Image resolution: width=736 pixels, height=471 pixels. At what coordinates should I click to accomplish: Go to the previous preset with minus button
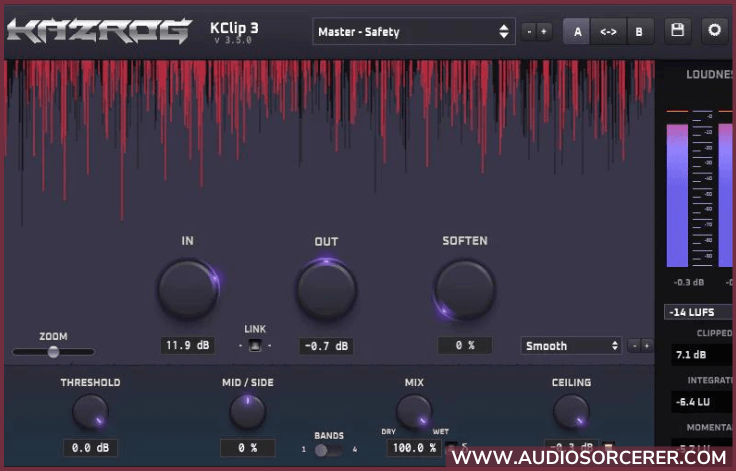(x=529, y=31)
